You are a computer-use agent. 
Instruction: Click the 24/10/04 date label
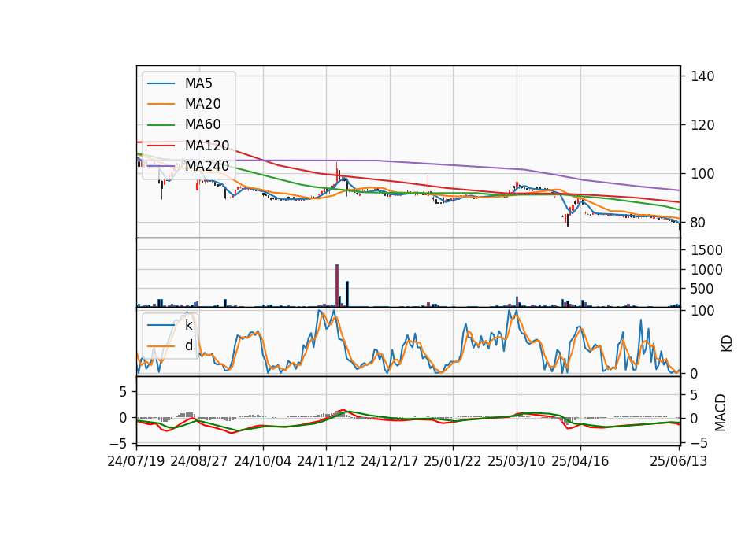tap(263, 461)
